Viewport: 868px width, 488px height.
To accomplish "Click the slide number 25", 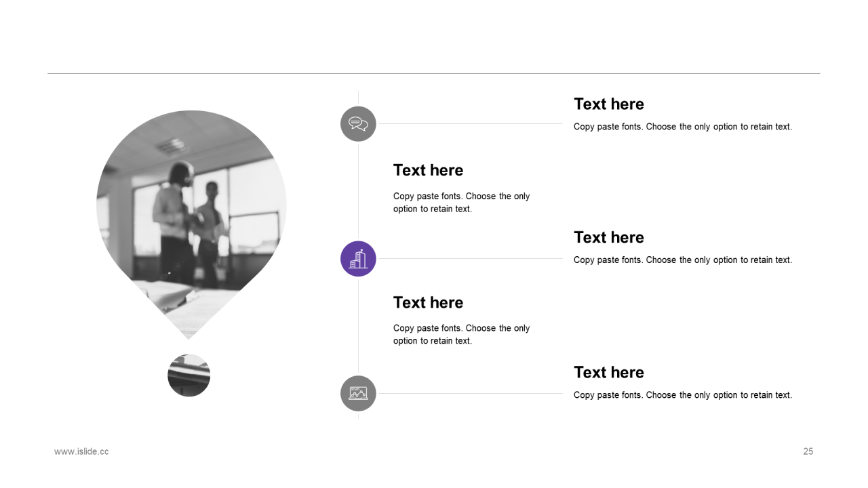I will [x=808, y=451].
